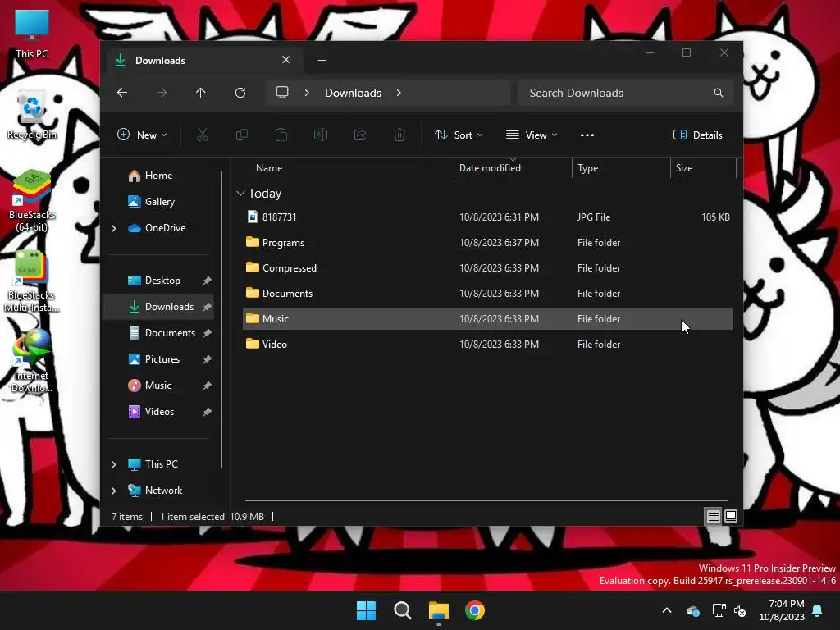Click the Downloads breadcrumb in address bar
Screen dimensions: 840x630
[x=353, y=93]
